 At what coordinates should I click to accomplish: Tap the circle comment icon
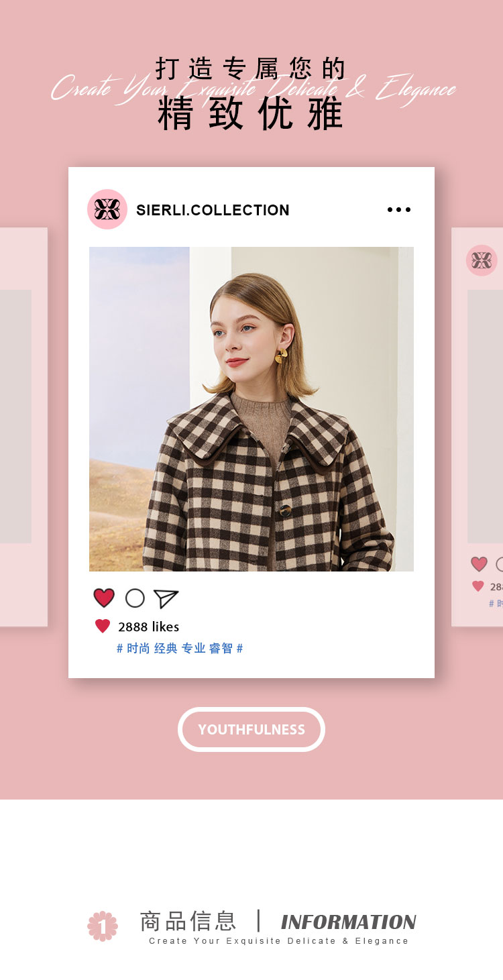[x=135, y=598]
